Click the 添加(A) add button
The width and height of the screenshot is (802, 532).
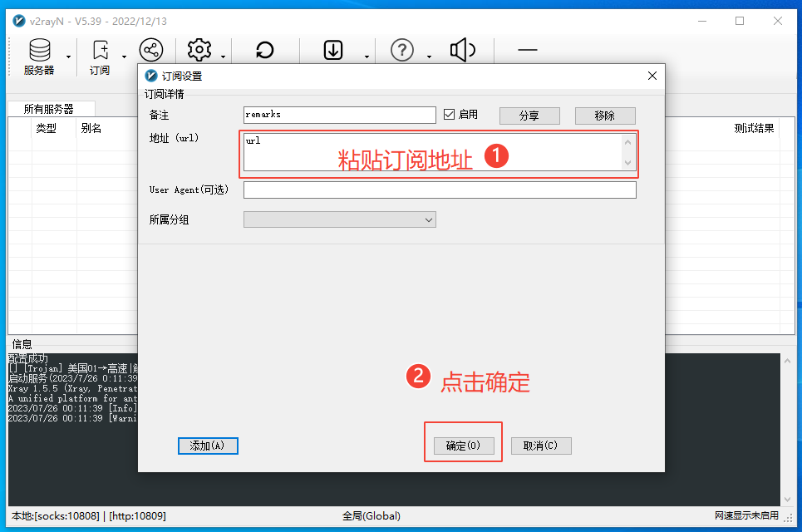pos(207,446)
